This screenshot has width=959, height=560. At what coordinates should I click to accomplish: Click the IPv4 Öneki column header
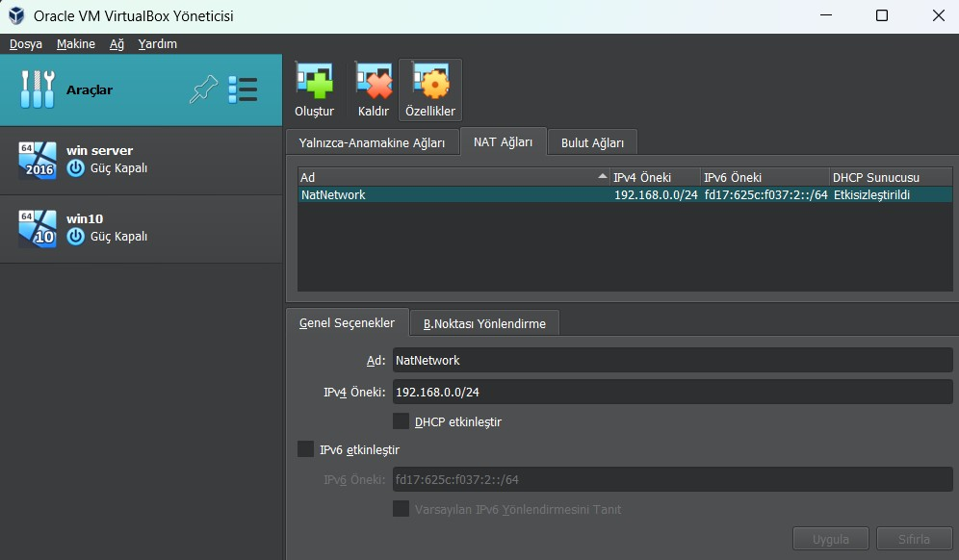coord(655,177)
